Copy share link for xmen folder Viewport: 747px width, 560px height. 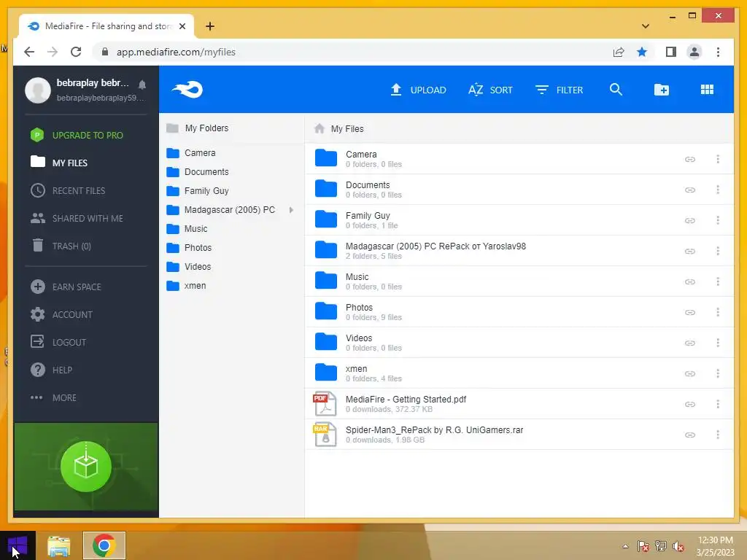click(690, 374)
